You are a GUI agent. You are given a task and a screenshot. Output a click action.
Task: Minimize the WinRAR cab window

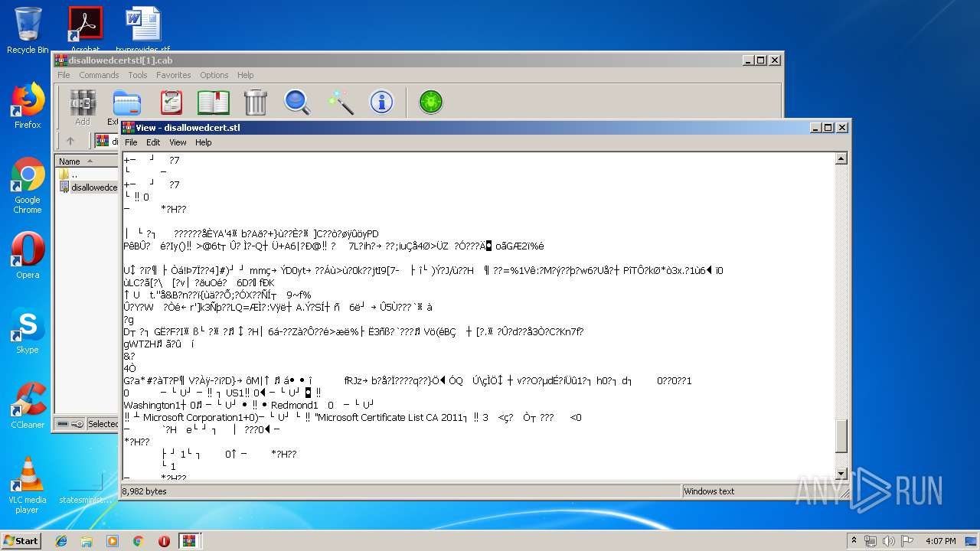pos(747,60)
